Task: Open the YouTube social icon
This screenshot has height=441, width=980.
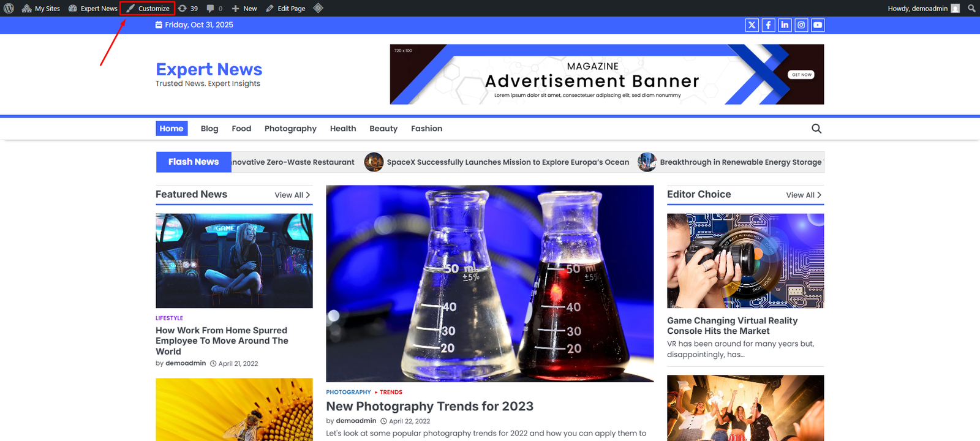Action: (x=818, y=25)
